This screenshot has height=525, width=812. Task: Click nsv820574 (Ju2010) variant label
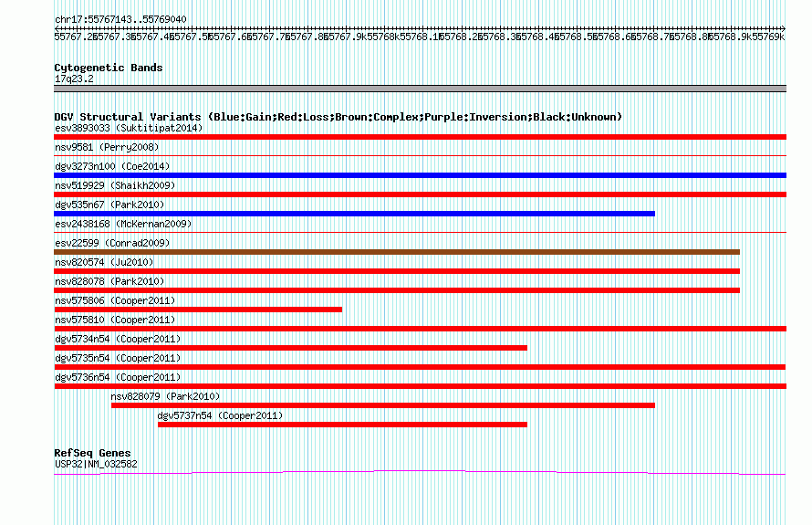[x=104, y=262]
